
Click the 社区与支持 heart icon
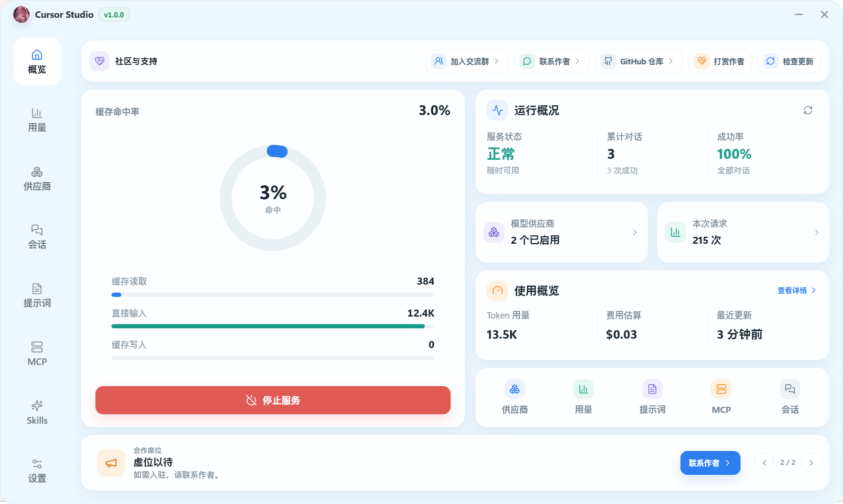coord(100,61)
